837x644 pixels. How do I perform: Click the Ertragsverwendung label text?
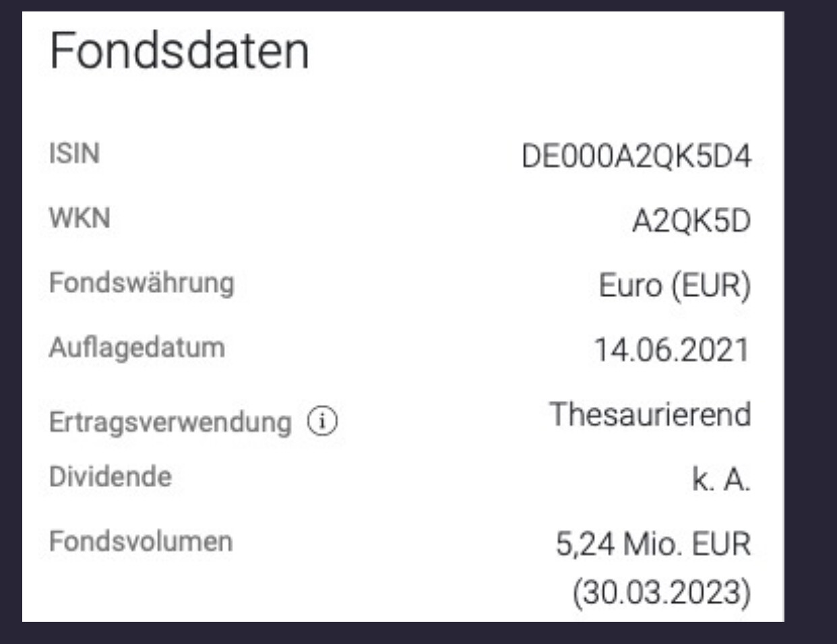point(170,422)
